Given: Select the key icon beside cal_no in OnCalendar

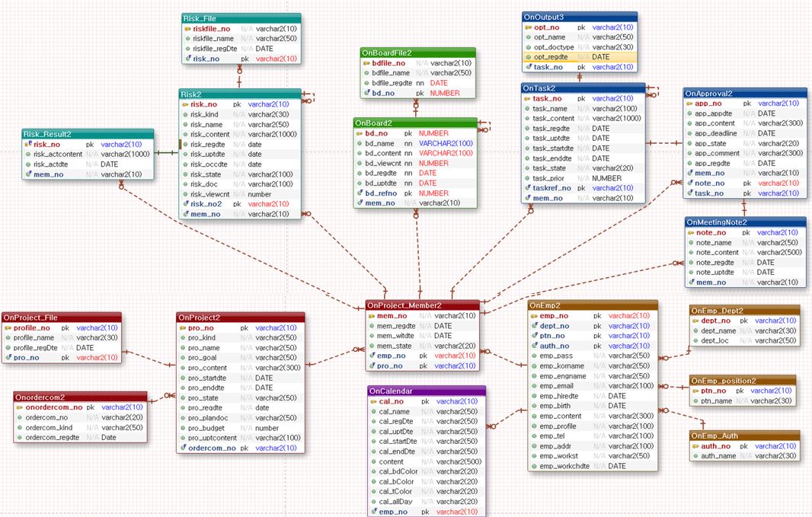Looking at the screenshot, I should (372, 401).
